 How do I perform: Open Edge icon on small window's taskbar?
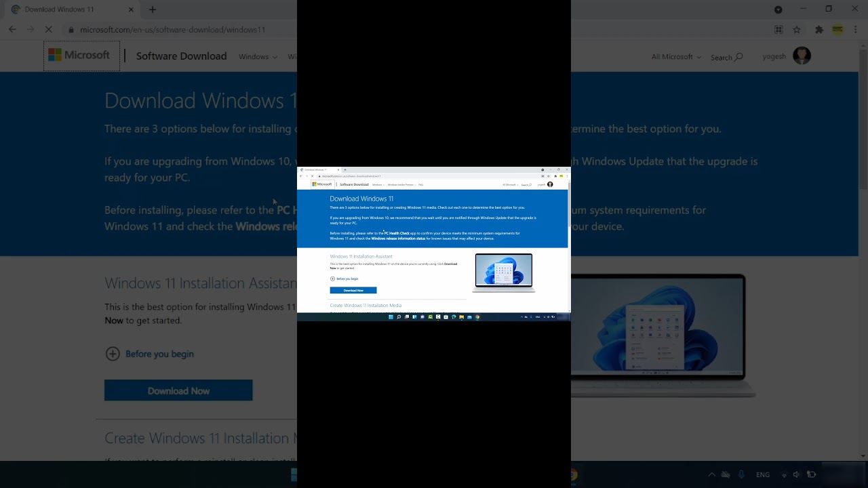coord(454,317)
